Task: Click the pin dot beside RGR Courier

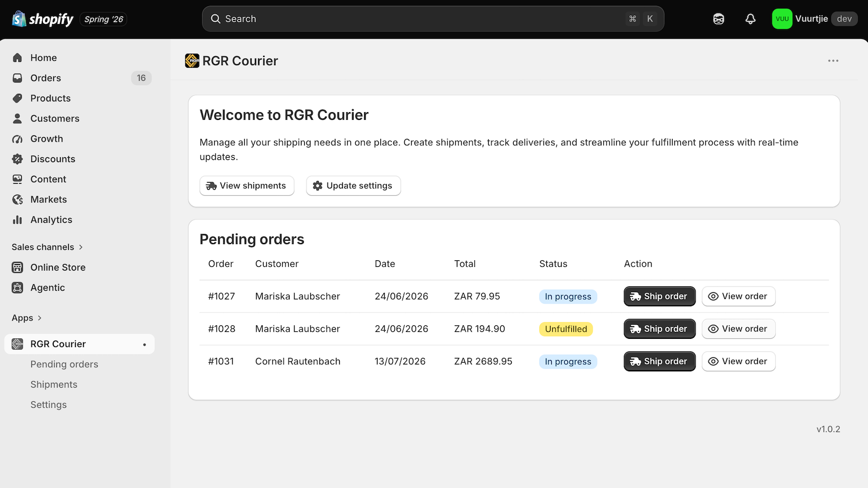Action: point(144,344)
